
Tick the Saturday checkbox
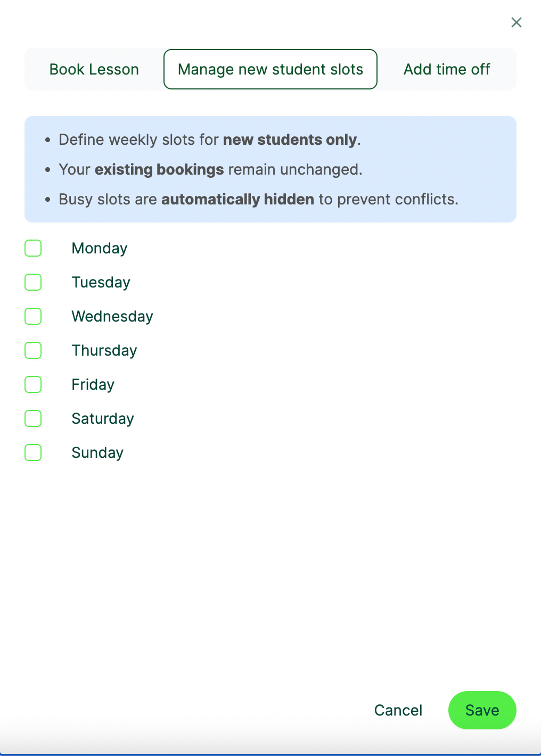pyautogui.click(x=33, y=418)
